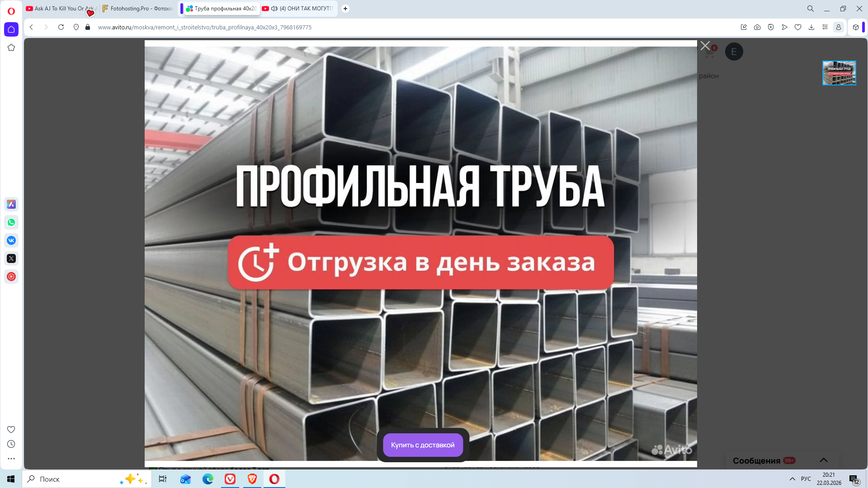Viewport: 868px width, 488px height.
Task: Open X Twitter sidebar panel
Action: [x=11, y=258]
